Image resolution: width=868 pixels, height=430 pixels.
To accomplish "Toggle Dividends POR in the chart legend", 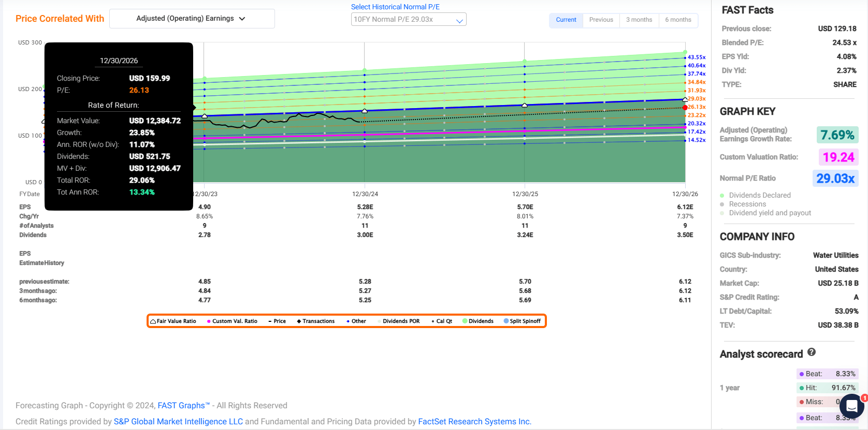I will [x=400, y=321].
